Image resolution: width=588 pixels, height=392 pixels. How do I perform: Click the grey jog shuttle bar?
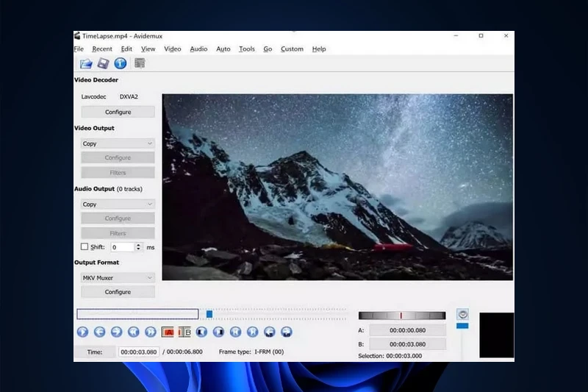point(402,316)
